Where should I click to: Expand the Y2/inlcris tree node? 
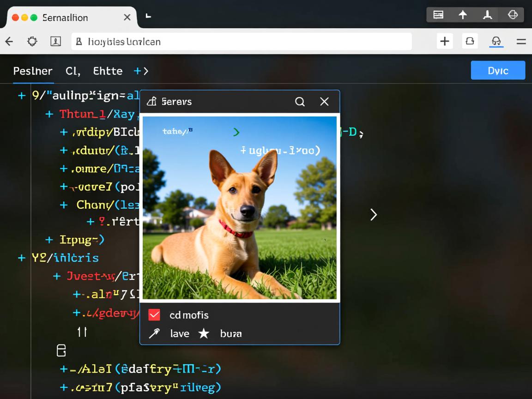tap(21, 258)
